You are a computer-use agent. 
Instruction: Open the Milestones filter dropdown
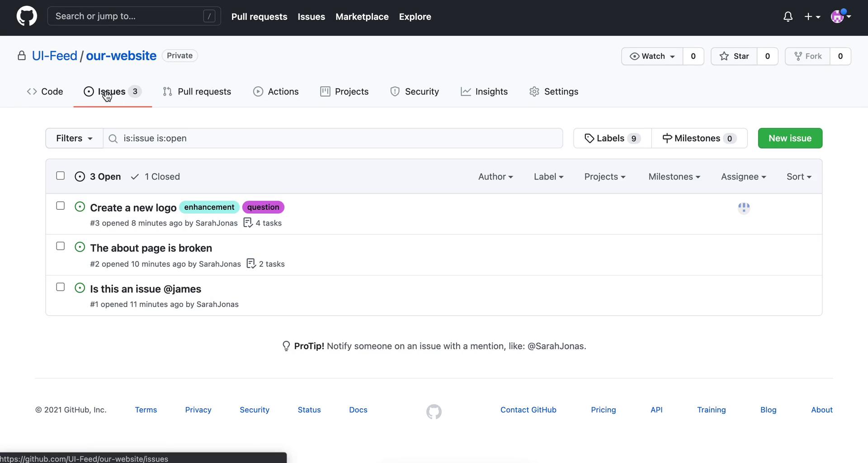(674, 177)
